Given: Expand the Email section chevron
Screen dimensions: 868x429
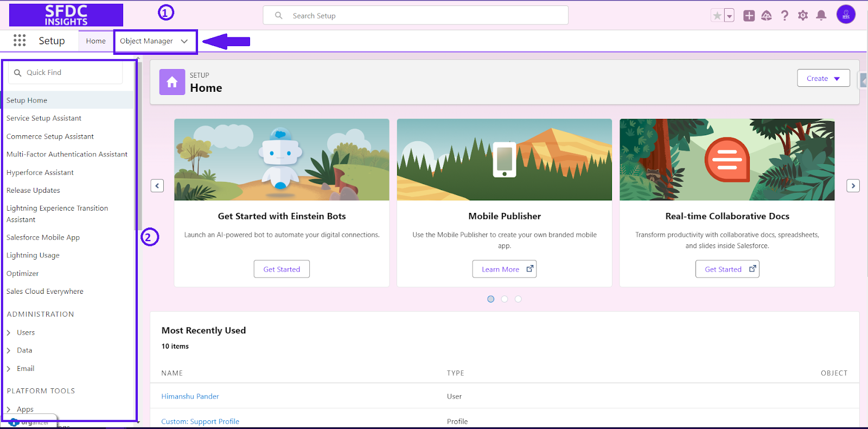Looking at the screenshot, I should point(9,369).
